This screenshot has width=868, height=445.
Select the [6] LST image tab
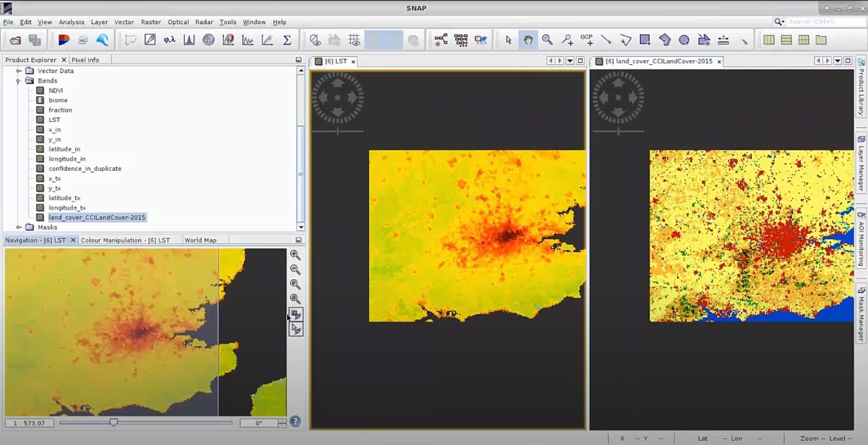[x=335, y=61]
